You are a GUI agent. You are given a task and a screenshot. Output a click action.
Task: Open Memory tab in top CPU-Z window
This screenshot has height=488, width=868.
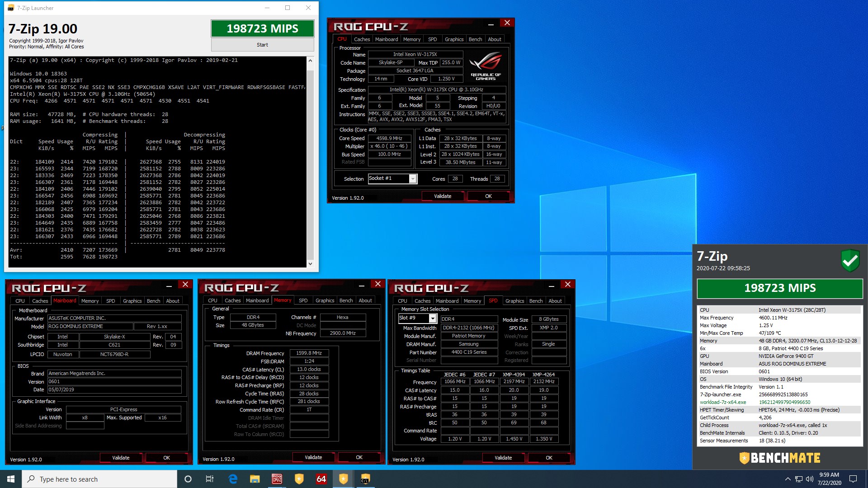point(412,39)
